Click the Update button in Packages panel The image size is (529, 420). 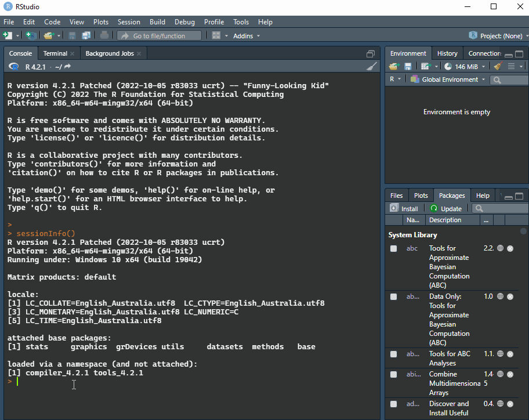pos(447,208)
